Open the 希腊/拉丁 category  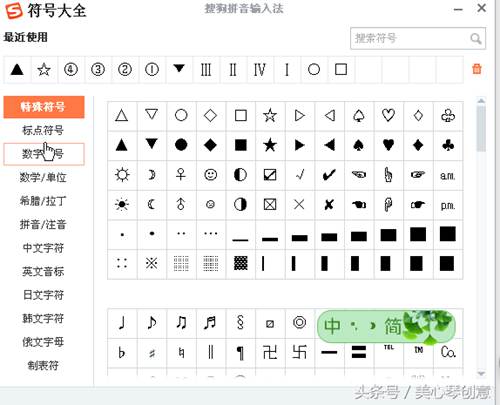point(43,201)
